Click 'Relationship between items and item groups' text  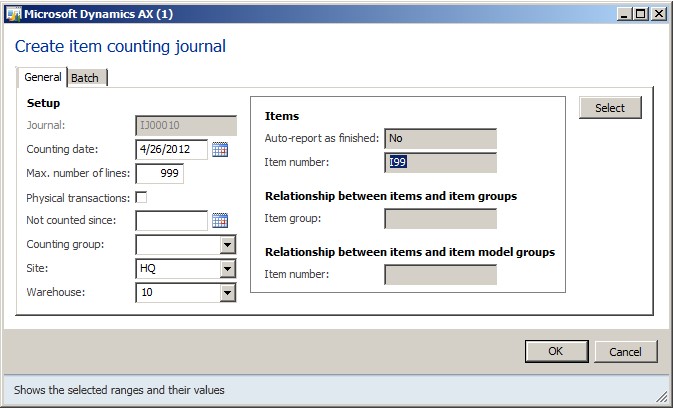coord(391,196)
